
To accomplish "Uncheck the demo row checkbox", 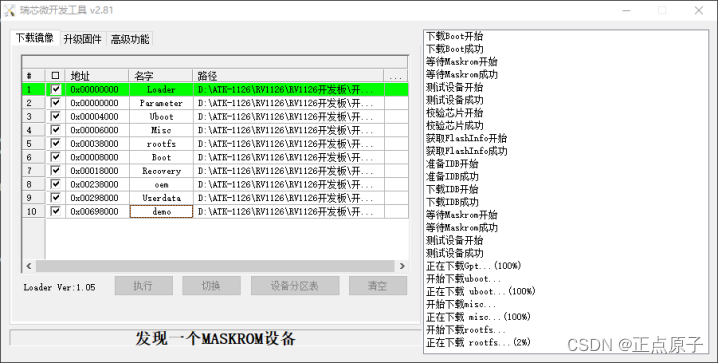I will [x=55, y=211].
